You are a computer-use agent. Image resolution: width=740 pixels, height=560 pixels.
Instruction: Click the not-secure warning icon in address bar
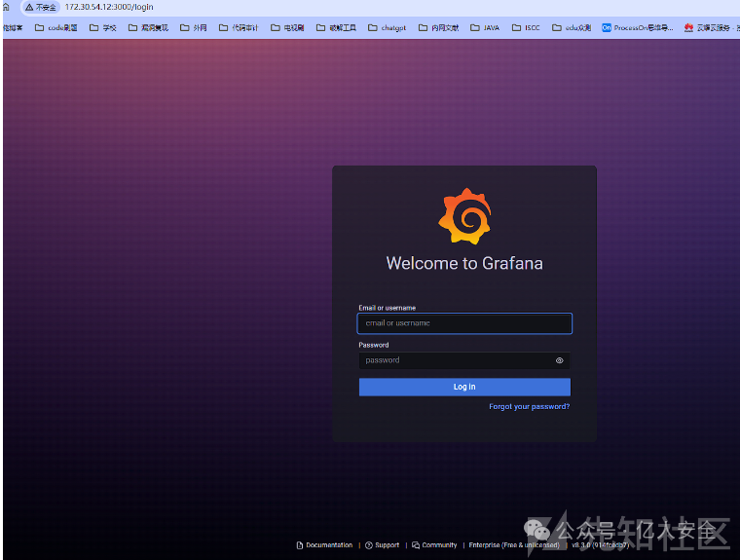coord(29,7)
